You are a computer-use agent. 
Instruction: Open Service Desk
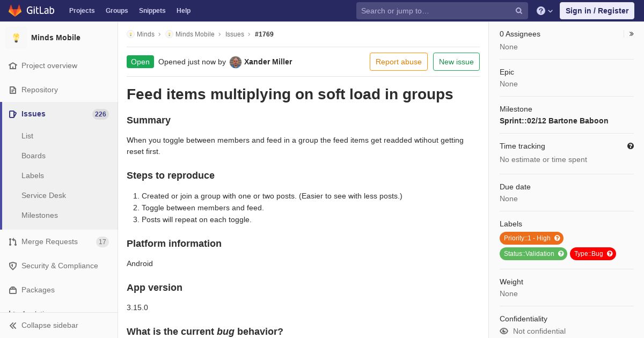click(x=43, y=195)
